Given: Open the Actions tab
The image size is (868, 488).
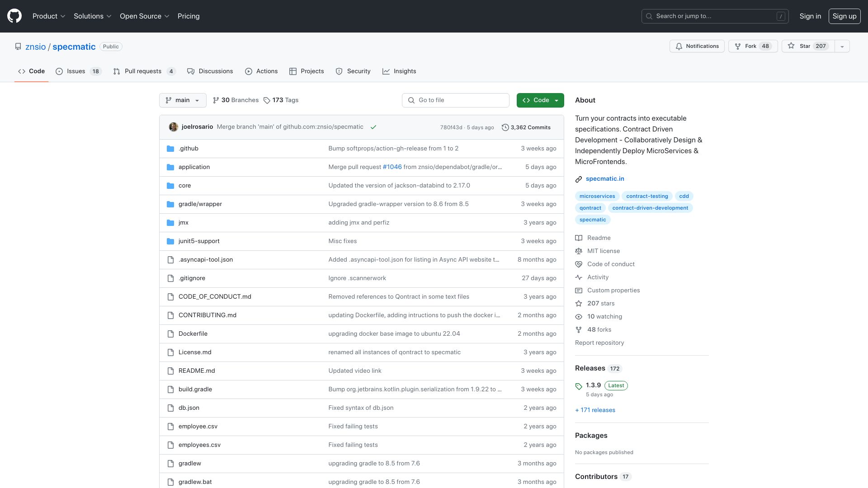Looking at the screenshot, I should tap(261, 71).
